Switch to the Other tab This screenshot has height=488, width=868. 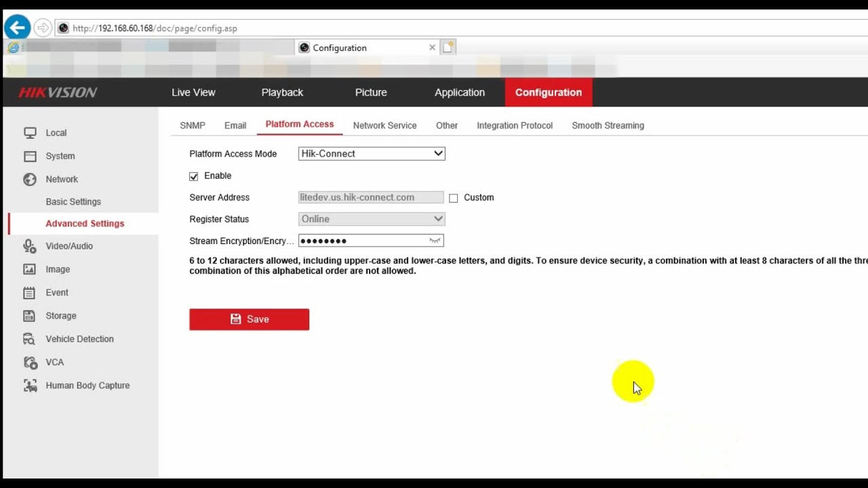[447, 125]
